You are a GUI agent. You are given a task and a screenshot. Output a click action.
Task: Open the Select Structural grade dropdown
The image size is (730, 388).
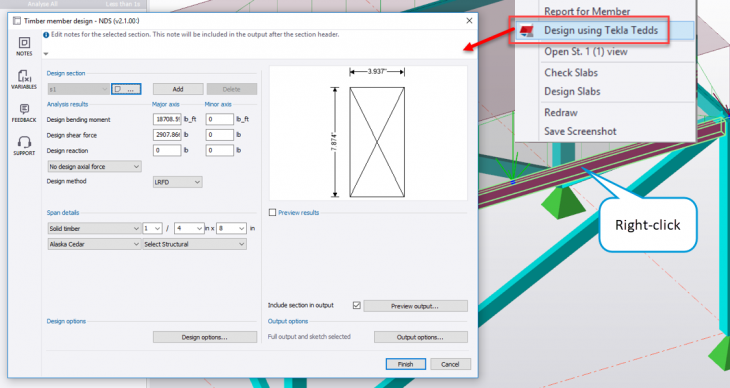(194, 244)
